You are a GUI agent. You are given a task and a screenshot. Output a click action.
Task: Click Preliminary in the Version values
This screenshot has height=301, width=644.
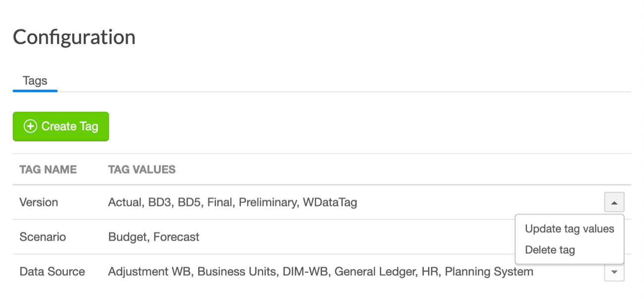point(268,202)
